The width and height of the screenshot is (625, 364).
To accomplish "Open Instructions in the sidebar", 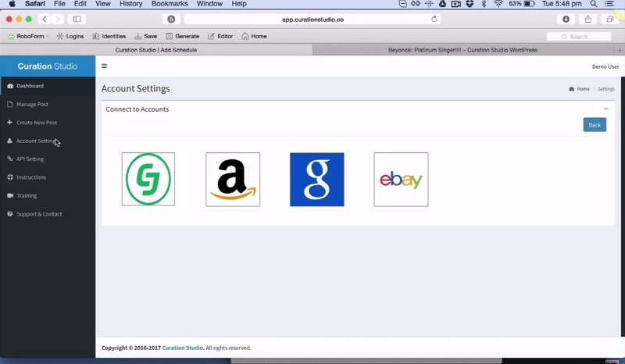I will [31, 177].
